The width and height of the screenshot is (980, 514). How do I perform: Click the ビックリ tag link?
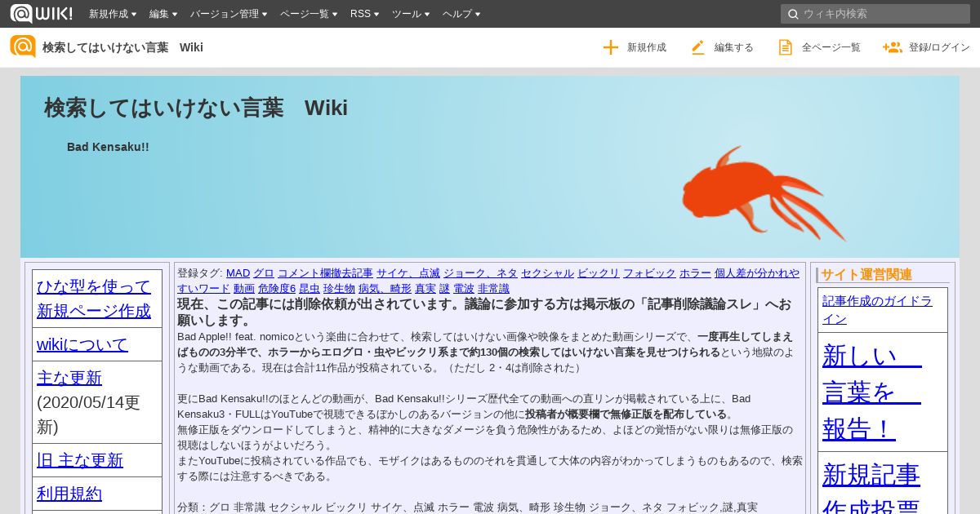click(x=599, y=273)
